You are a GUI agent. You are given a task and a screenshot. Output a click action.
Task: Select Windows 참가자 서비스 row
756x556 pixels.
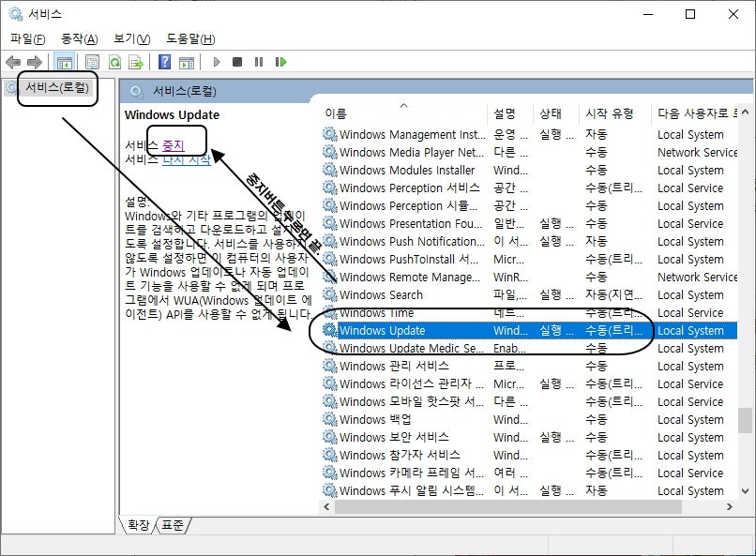pos(529,456)
